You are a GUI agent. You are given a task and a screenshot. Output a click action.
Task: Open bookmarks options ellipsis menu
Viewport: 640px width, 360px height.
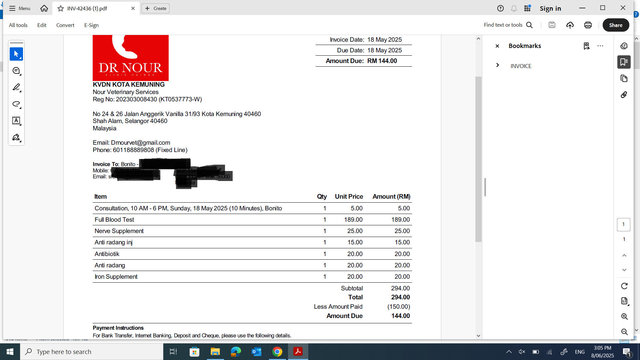click(x=600, y=46)
